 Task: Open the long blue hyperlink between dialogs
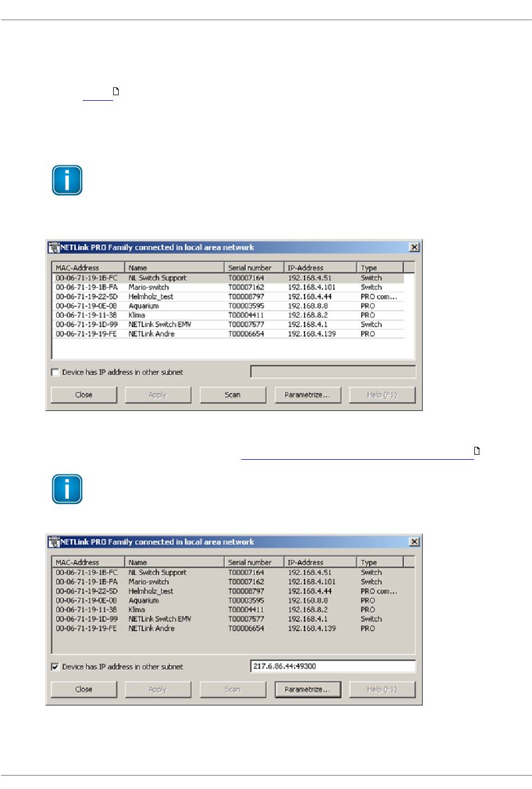pos(357,455)
